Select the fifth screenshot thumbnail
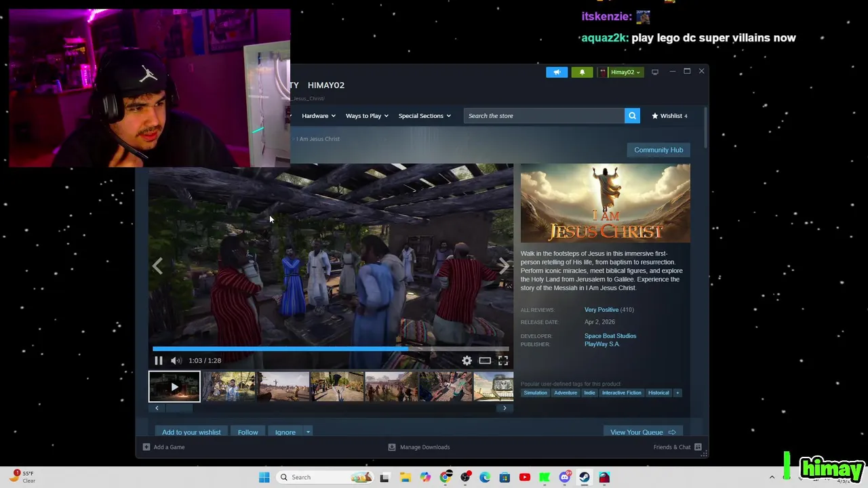The width and height of the screenshot is (868, 488). 392,387
